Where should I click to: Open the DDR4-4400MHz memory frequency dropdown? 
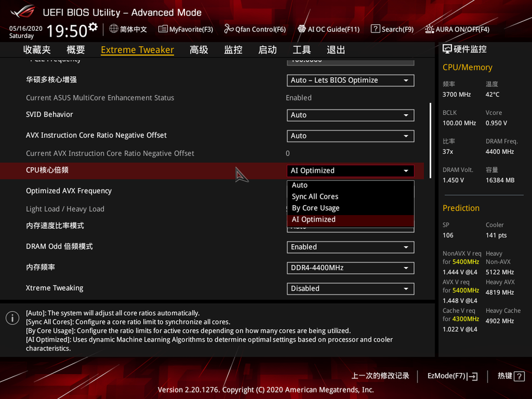point(350,268)
